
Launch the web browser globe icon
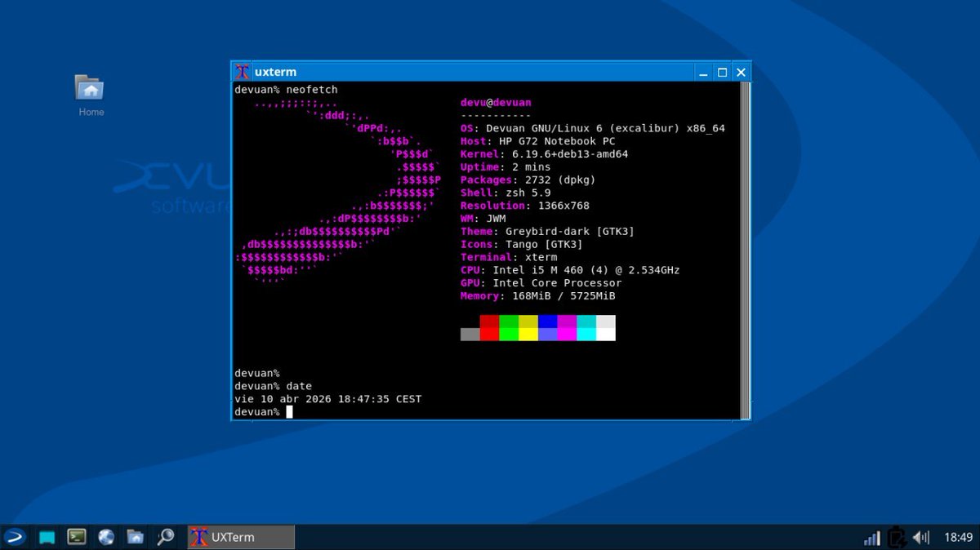[106, 537]
